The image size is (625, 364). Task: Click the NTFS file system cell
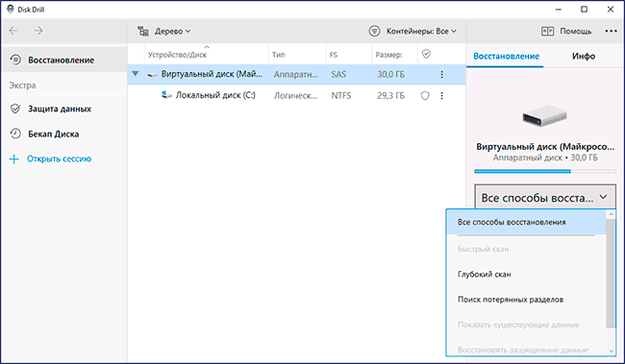341,96
